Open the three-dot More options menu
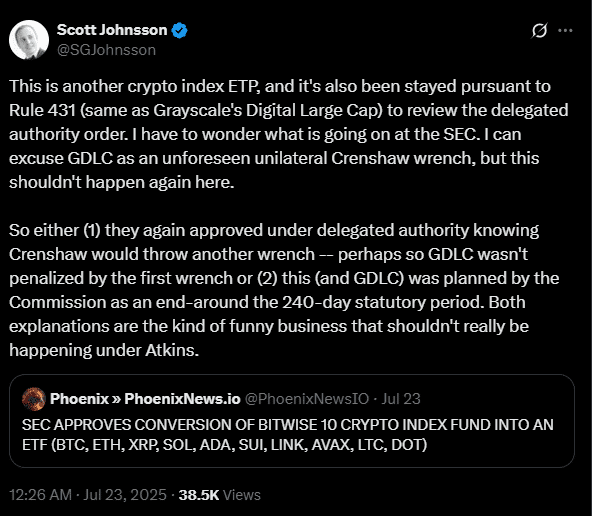This screenshot has width=592, height=516. click(x=565, y=31)
